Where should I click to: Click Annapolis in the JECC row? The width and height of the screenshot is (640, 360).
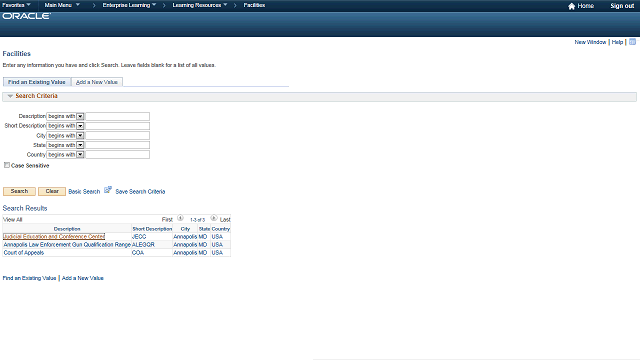click(185, 236)
